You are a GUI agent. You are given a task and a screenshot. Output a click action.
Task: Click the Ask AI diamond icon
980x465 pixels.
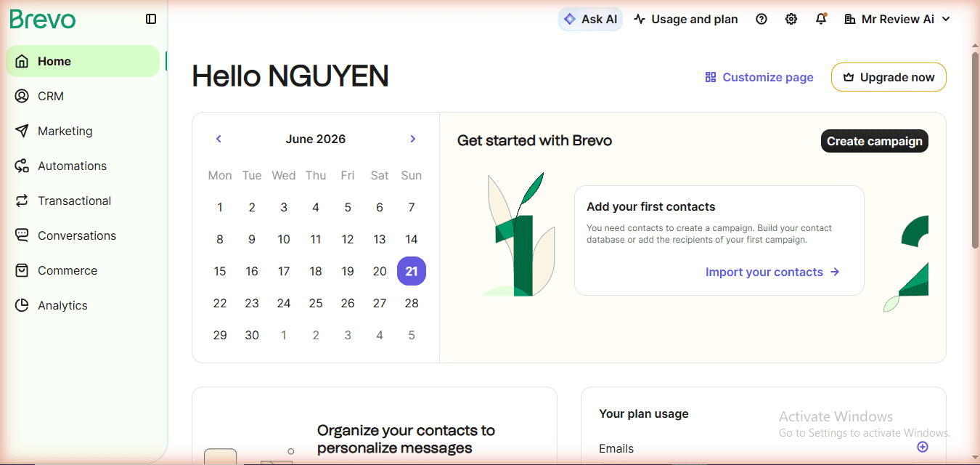[570, 19]
